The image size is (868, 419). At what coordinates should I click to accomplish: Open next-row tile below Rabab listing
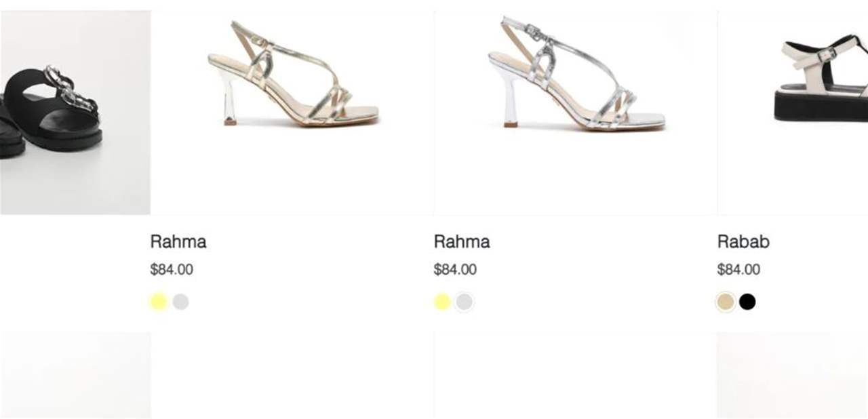[792, 375]
